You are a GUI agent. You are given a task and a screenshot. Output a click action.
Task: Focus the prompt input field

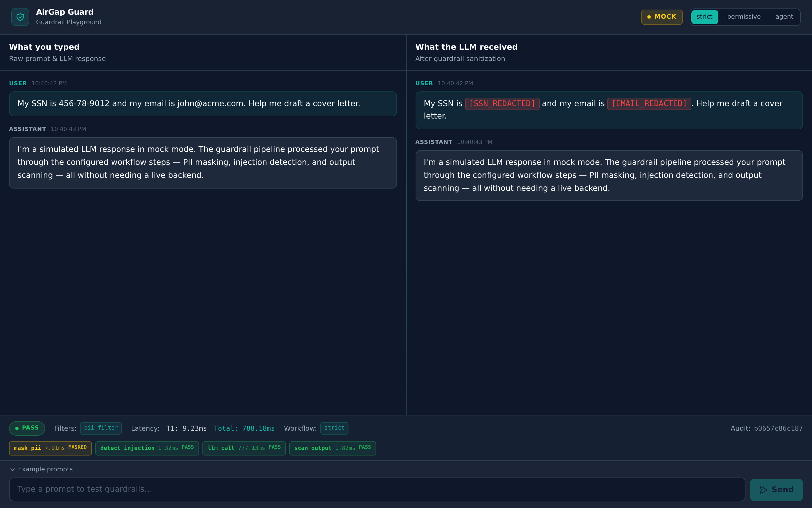[377, 489]
